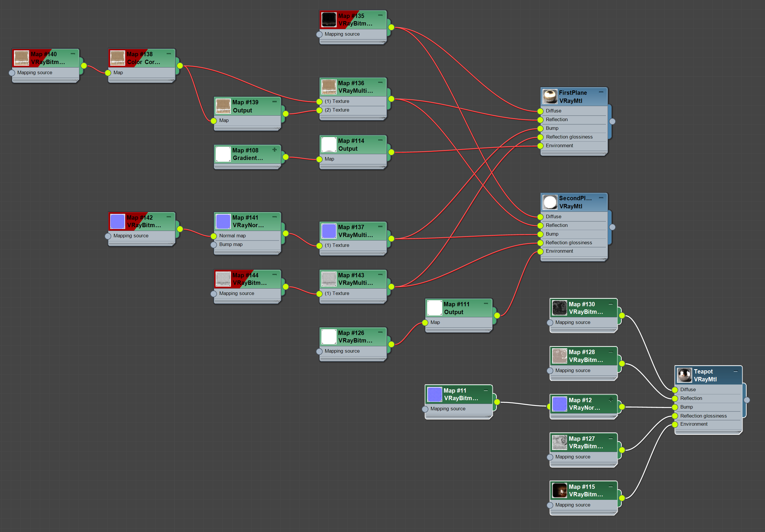Select the Map #111 Output node title
The image size is (765, 532).
tap(456, 304)
